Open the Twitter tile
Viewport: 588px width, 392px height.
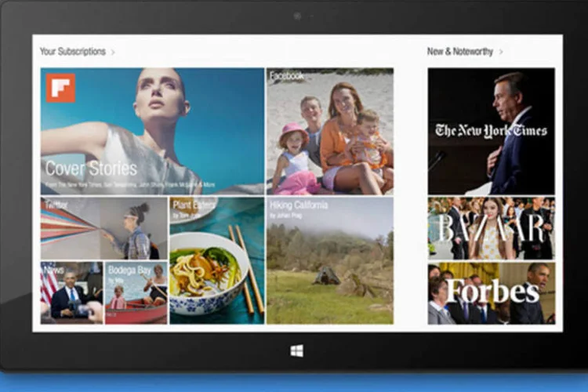pos(103,228)
